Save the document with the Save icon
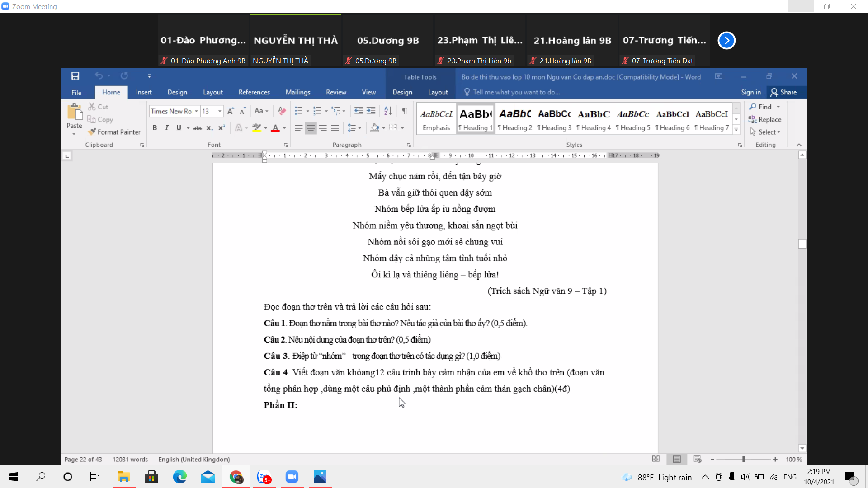 [75, 76]
